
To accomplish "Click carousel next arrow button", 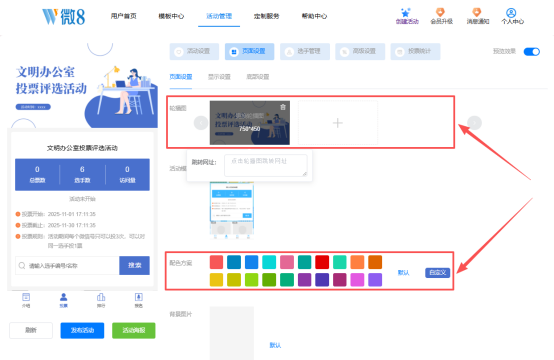I will point(475,123).
